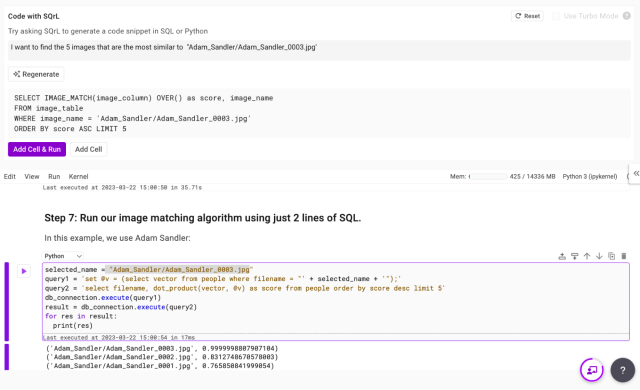Click the purple bar left of the output
Image resolution: width=640 pixels, height=390 pixels.
point(7,357)
